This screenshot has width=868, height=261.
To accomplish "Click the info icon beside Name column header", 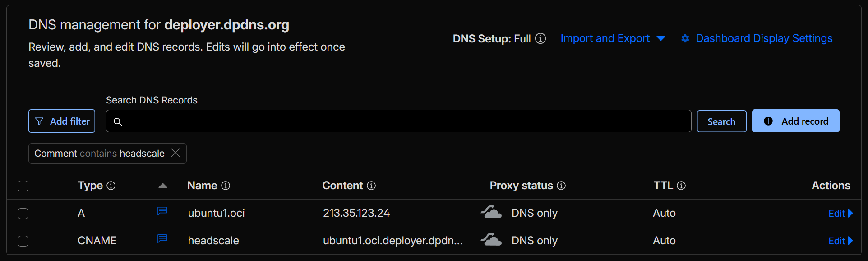I will 226,186.
